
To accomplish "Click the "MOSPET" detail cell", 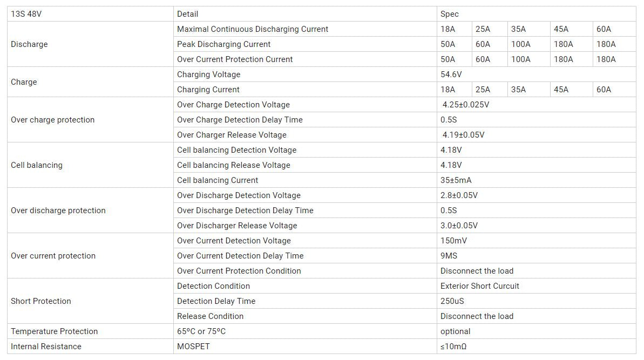I will tap(193, 347).
